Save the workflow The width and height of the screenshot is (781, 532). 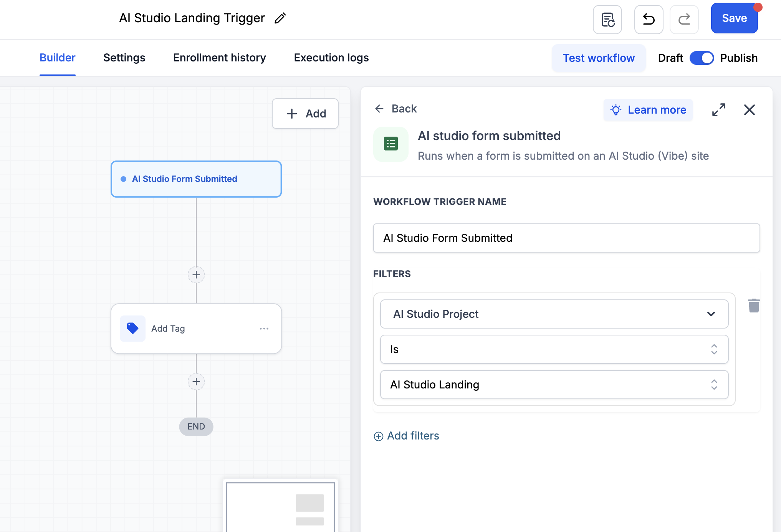click(x=734, y=18)
